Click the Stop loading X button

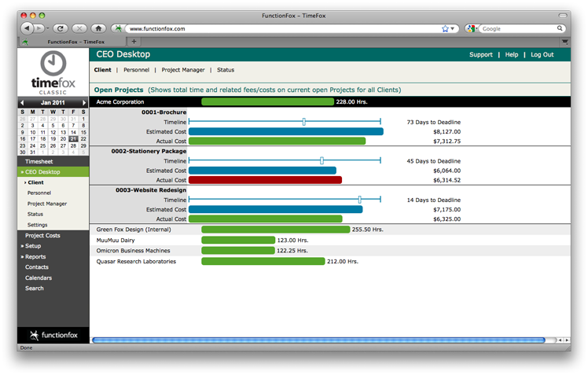(x=79, y=28)
